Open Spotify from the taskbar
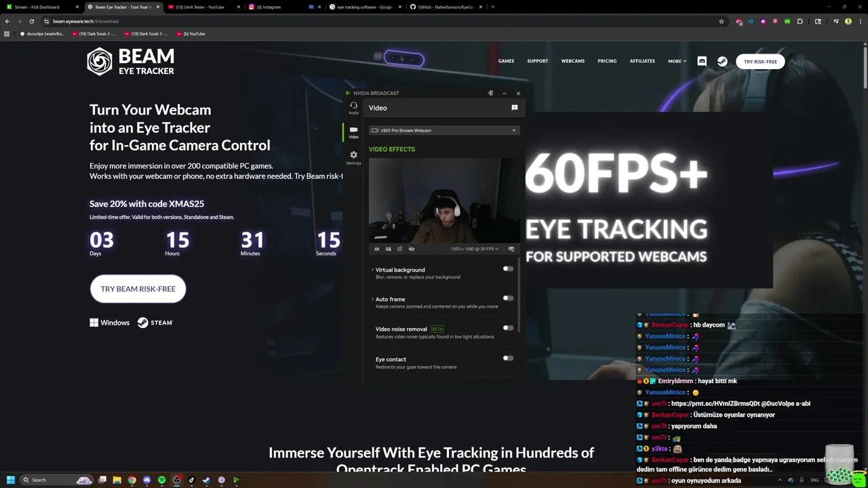 coord(161,480)
